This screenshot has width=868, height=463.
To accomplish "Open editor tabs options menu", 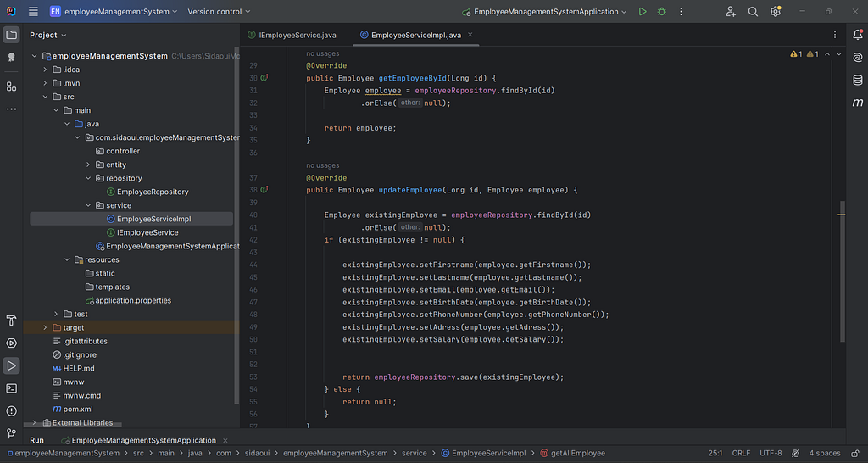I will (x=835, y=35).
